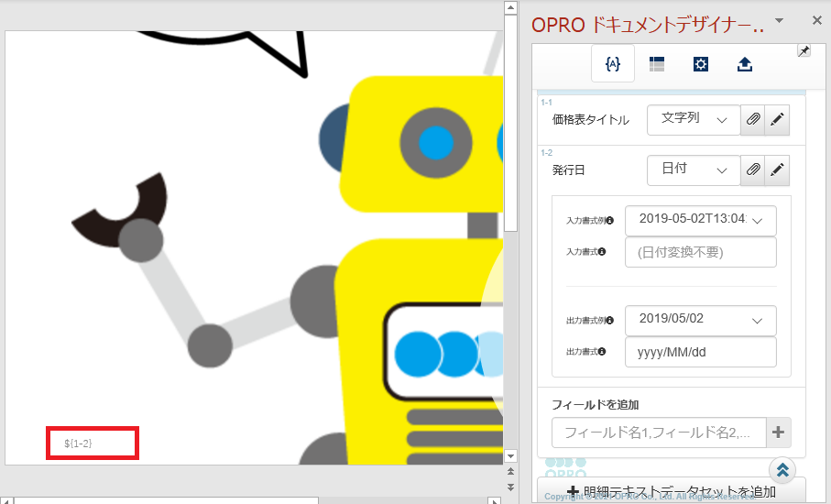Click pencil edit icon for 発行日
Viewport: 831px width, 504px height.
coord(777,170)
